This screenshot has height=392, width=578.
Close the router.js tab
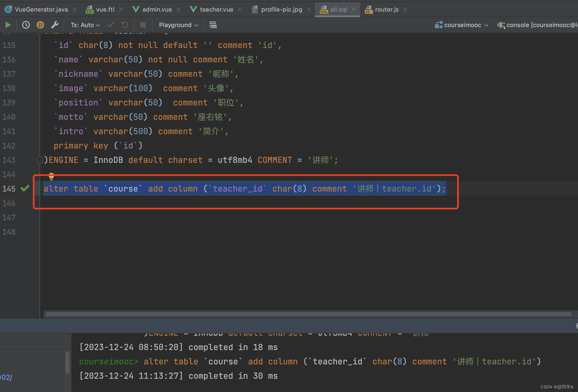[405, 9]
